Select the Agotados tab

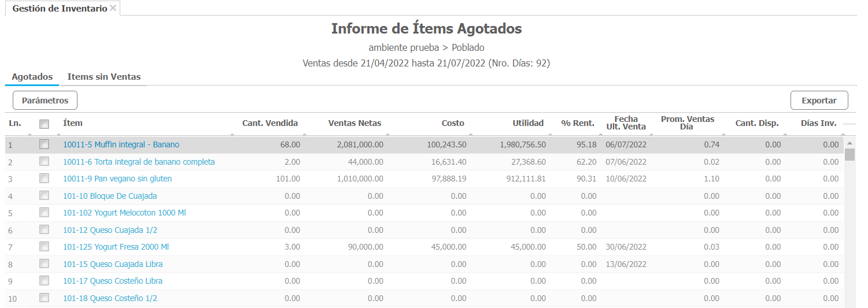click(x=32, y=77)
